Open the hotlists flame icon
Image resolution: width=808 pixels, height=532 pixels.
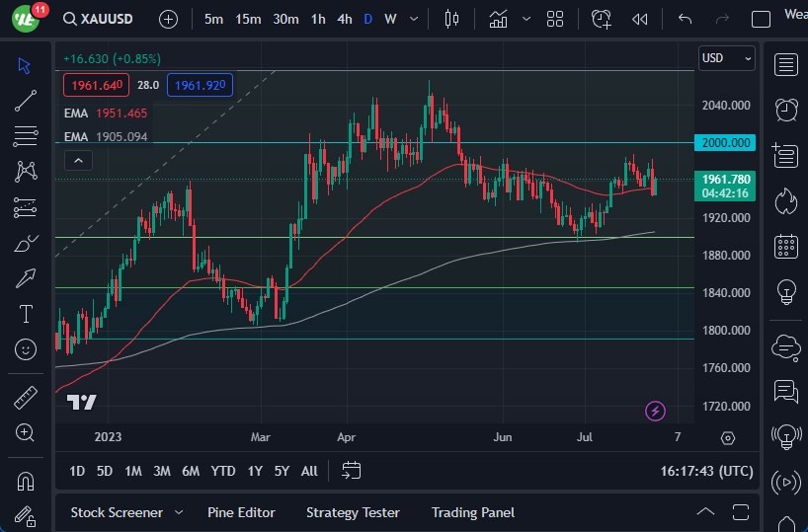[786, 201]
